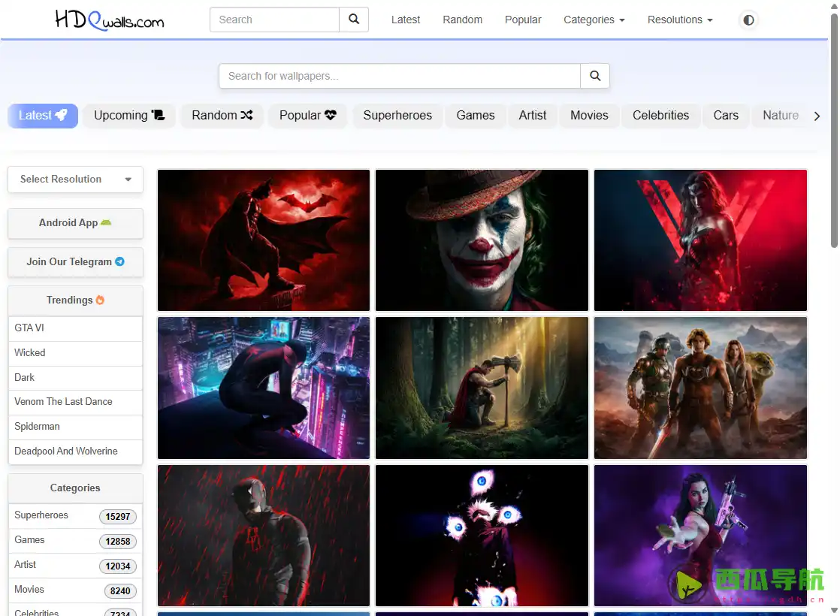Click in the Search for wallpapers field
The width and height of the screenshot is (840, 616).
[399, 76]
